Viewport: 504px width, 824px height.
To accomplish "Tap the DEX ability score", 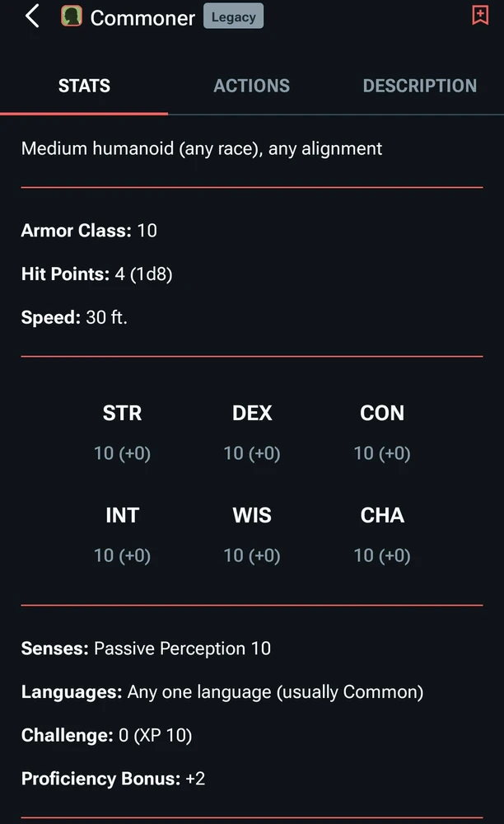I will (252, 433).
